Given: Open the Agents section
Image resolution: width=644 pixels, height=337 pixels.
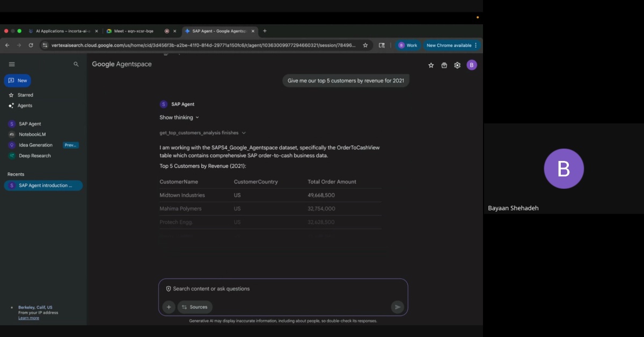Looking at the screenshot, I should coord(20,106).
